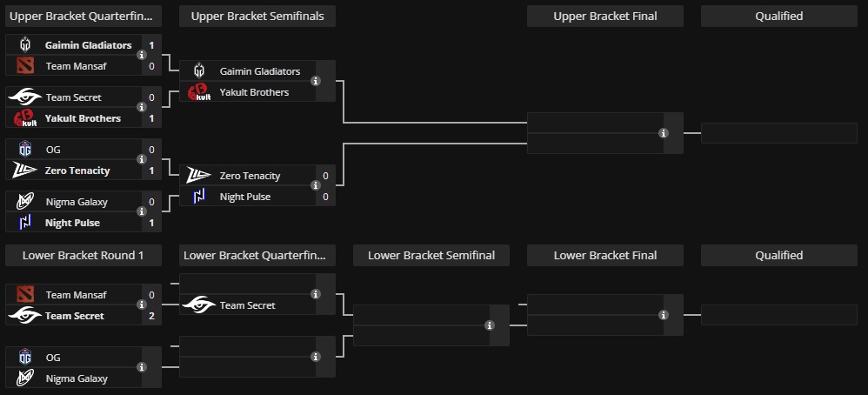This screenshot has width=868, height=395.
Task: Open match info for the Lower Bracket Final
Action: coord(664,315)
